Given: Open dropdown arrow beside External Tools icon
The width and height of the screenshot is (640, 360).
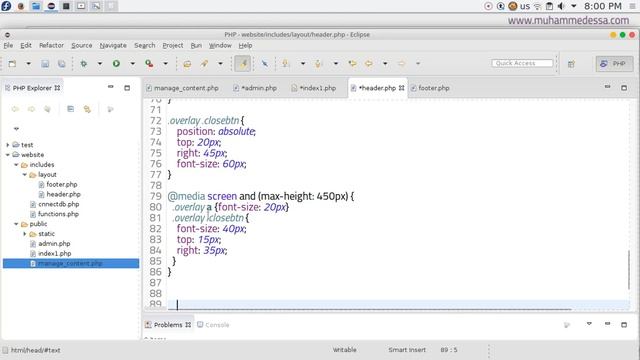Looking at the screenshot, I should pyautogui.click(x=166, y=64).
